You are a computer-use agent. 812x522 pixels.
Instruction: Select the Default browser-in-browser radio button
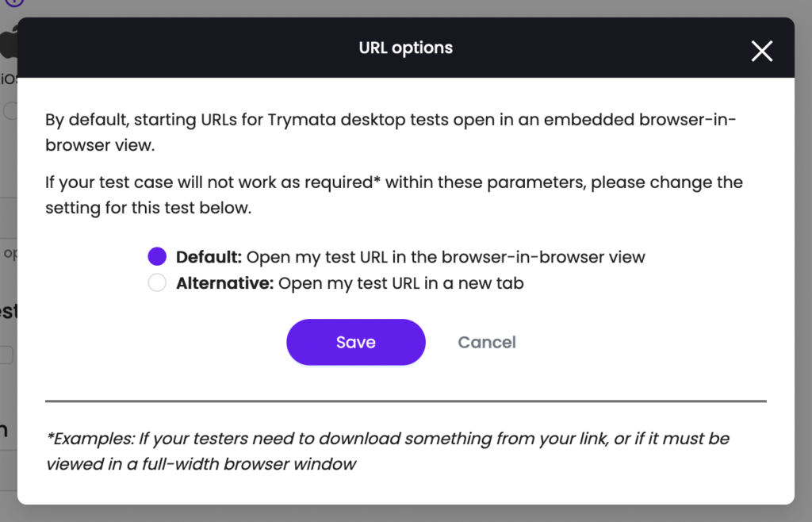[157, 256]
